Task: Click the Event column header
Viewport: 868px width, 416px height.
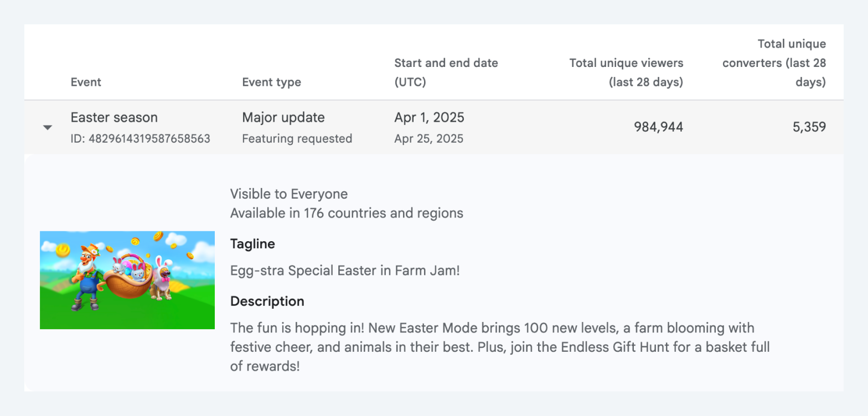Action: (86, 82)
